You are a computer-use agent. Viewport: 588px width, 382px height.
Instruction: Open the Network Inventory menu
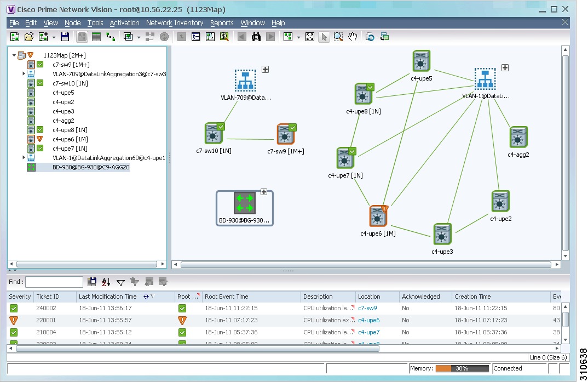pyautogui.click(x=175, y=23)
